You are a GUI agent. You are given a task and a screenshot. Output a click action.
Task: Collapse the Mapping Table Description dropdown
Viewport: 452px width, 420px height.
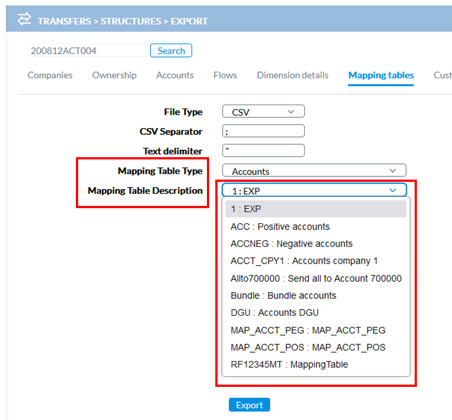point(314,190)
